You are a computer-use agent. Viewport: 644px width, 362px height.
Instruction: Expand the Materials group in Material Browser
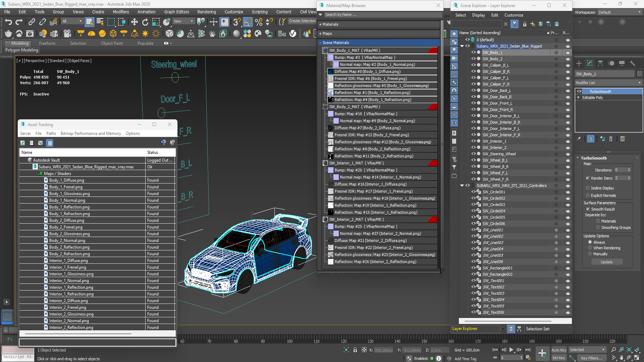tap(320, 24)
